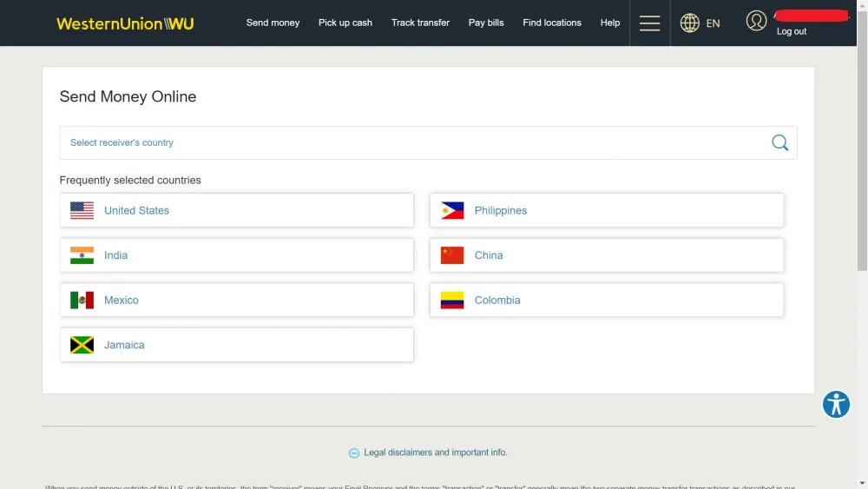Select Jamaica as receiver country

pos(236,345)
